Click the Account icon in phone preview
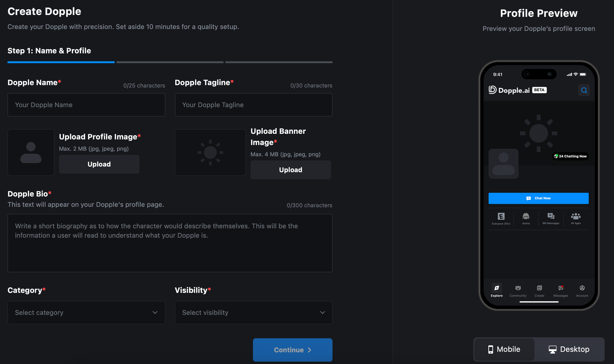The width and height of the screenshot is (614, 364). (582, 288)
